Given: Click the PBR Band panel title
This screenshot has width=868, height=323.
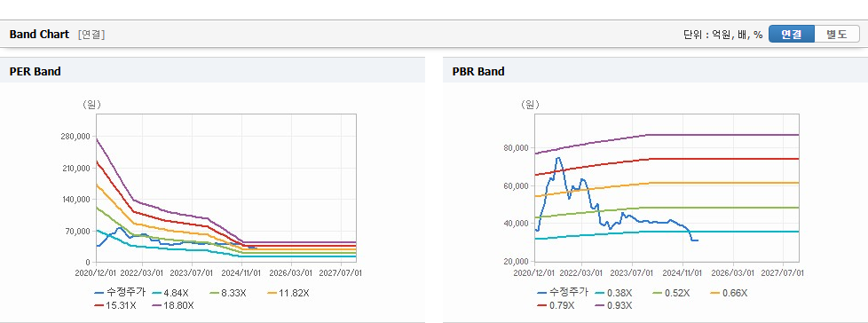Looking at the screenshot, I should point(478,71).
